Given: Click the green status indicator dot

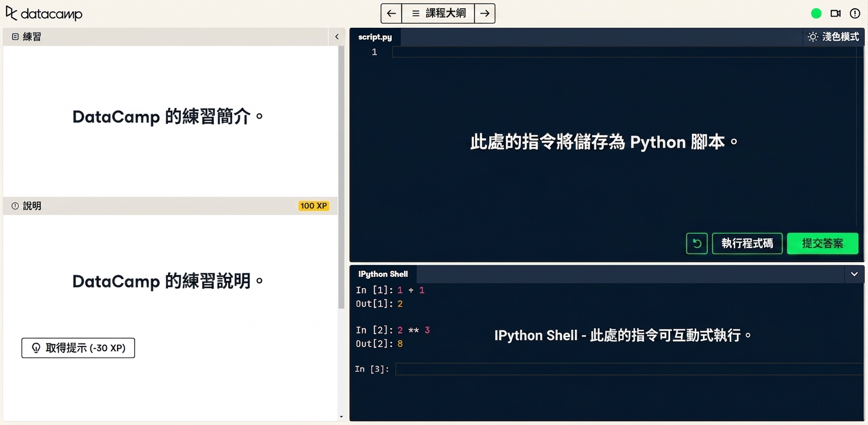Looking at the screenshot, I should (816, 13).
